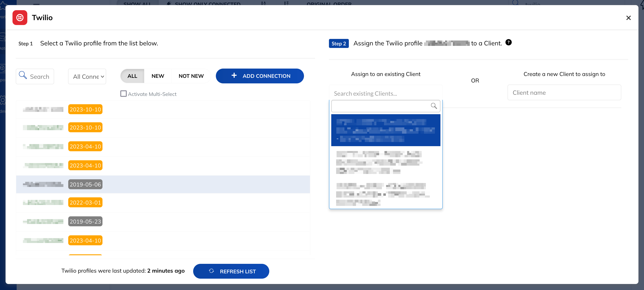Select the profile row dated 2022-03-01
Image resolution: width=644 pixels, height=290 pixels.
tap(163, 203)
